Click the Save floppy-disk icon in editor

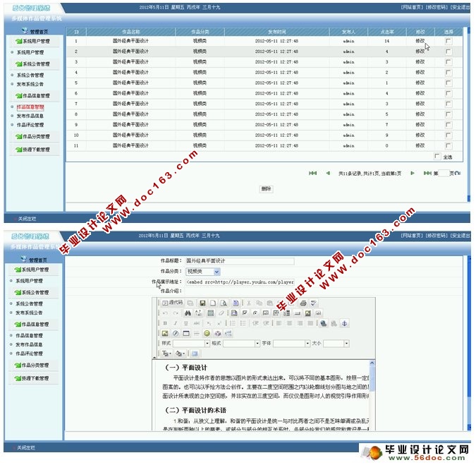(x=202, y=303)
